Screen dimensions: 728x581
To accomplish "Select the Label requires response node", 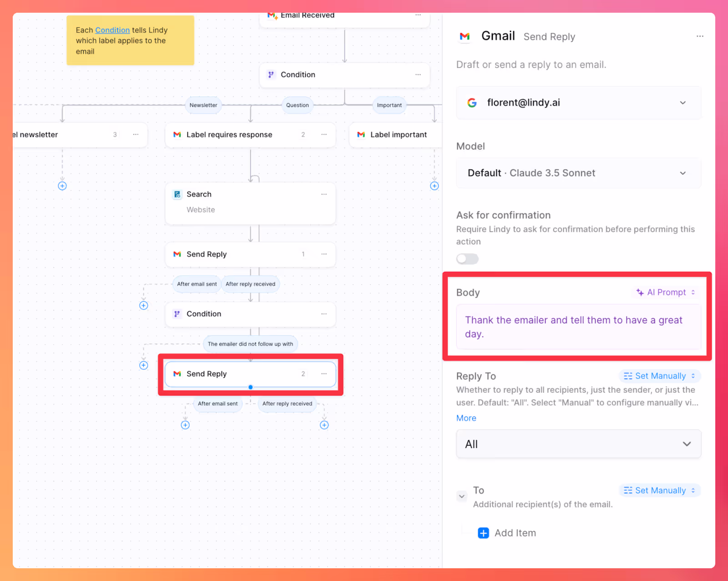I will [x=250, y=135].
